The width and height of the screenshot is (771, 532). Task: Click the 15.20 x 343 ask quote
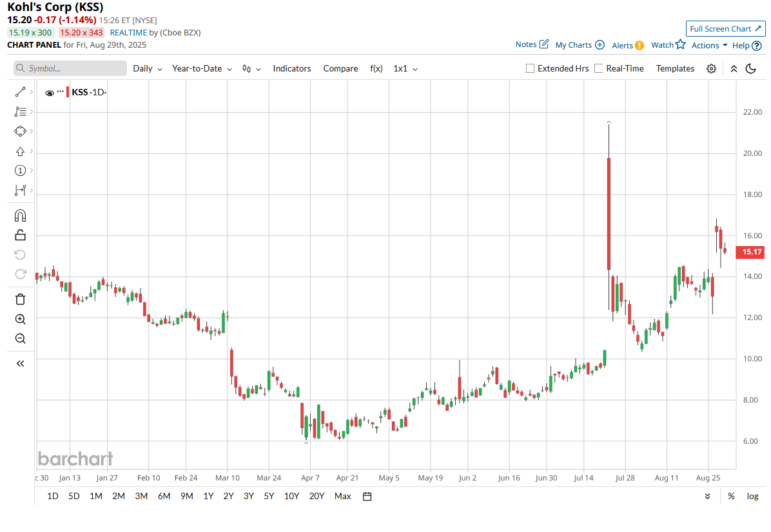pos(82,32)
